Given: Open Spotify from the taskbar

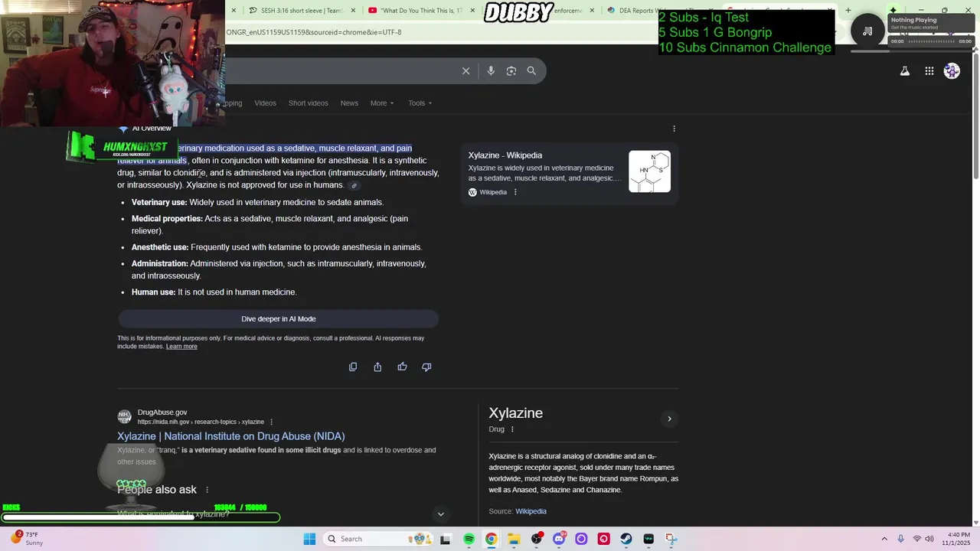Looking at the screenshot, I should click(x=469, y=539).
